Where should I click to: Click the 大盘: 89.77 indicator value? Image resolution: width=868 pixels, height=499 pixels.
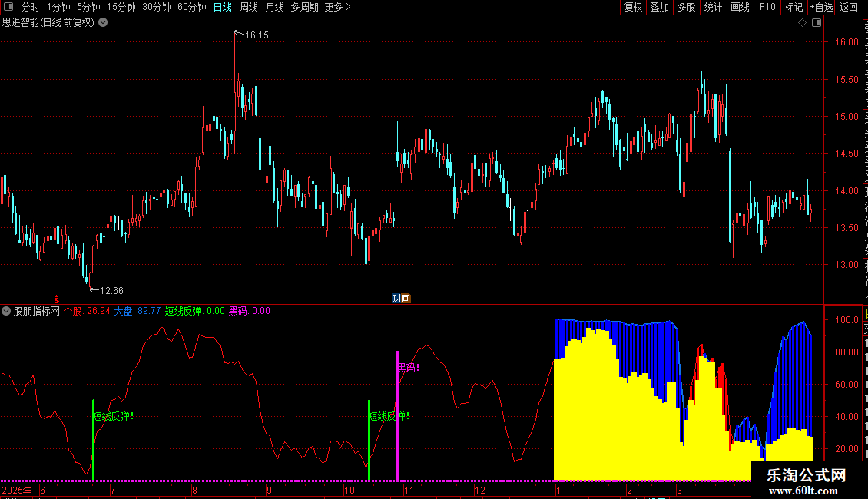pyautogui.click(x=137, y=311)
